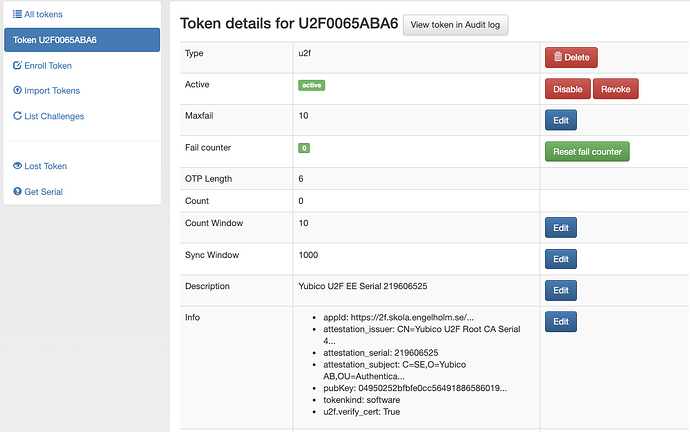Edit the Description field
The height and width of the screenshot is (432, 690).
(x=561, y=290)
